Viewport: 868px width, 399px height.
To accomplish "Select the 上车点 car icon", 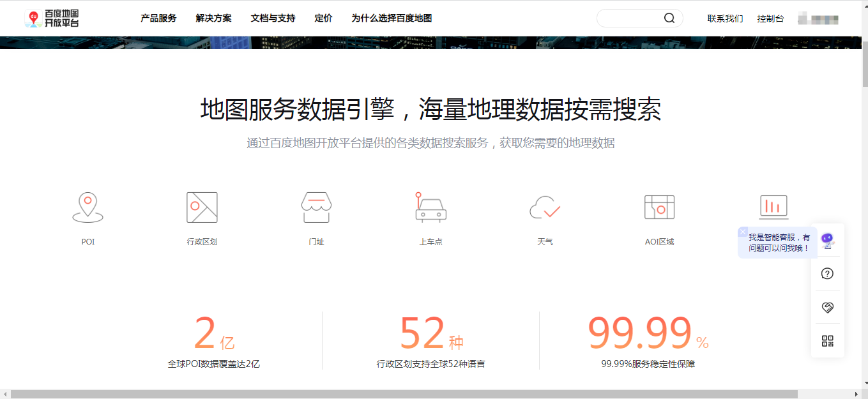I will coord(430,207).
